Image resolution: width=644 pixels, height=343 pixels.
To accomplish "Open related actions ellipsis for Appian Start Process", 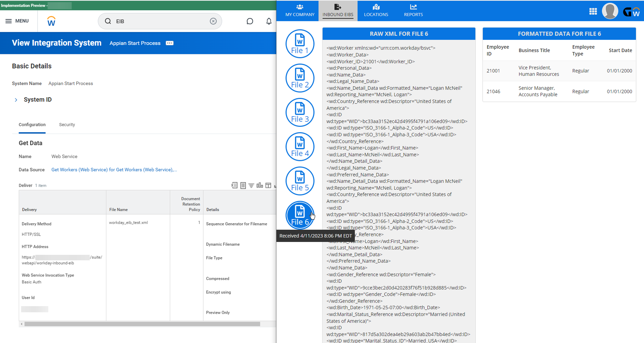I will click(x=170, y=43).
